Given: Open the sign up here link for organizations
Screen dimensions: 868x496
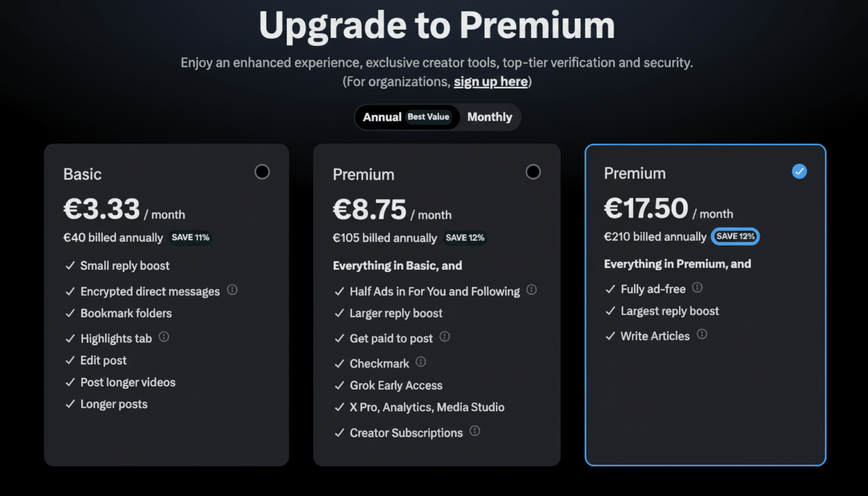Looking at the screenshot, I should [490, 81].
